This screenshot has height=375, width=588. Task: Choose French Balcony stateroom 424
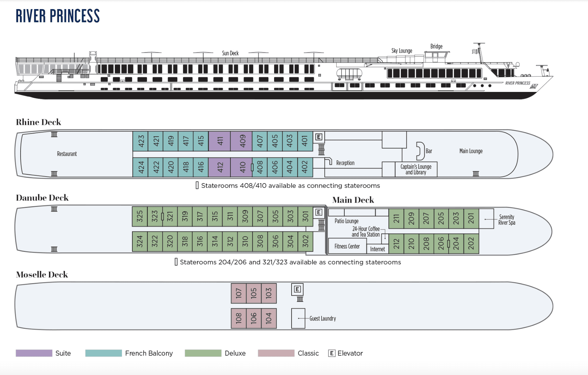coord(140,167)
